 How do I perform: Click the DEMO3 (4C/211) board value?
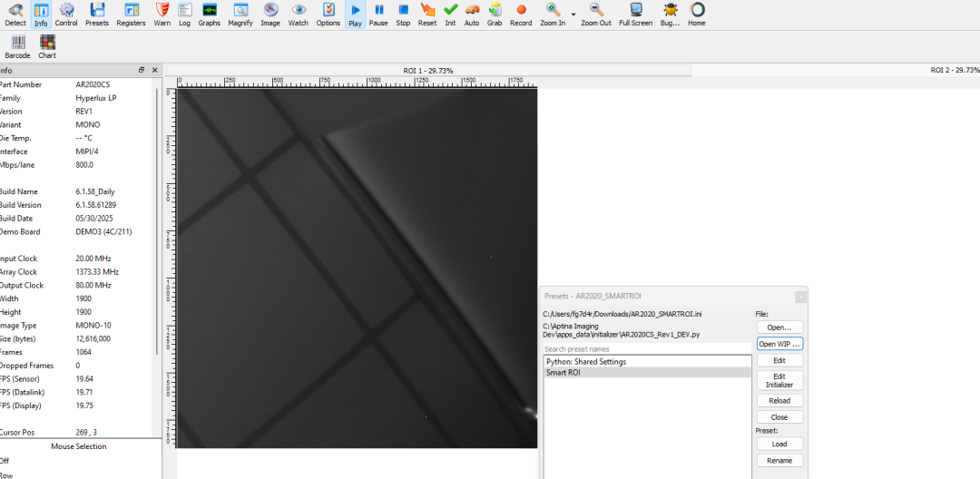coord(103,231)
